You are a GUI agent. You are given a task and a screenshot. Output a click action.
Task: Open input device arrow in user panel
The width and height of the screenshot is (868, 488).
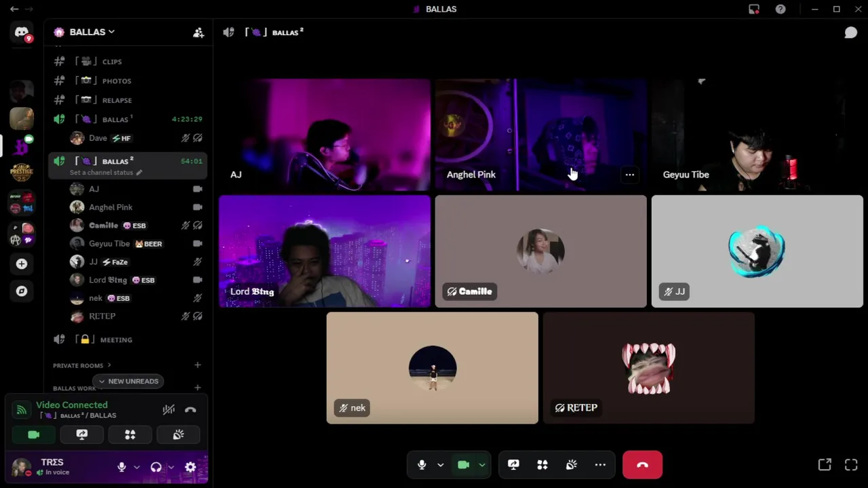click(136, 467)
